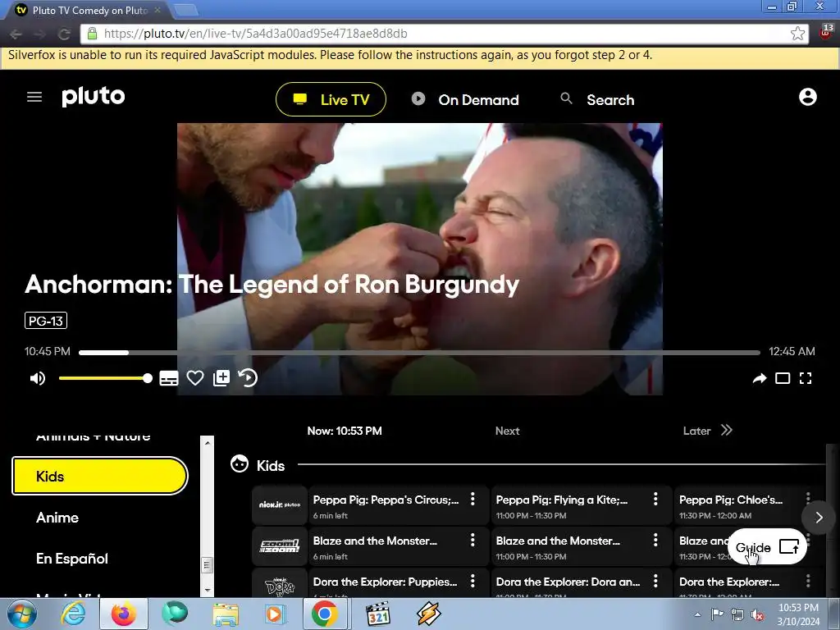Add movie to watchlist plus icon
The image size is (840, 630).
(221, 378)
